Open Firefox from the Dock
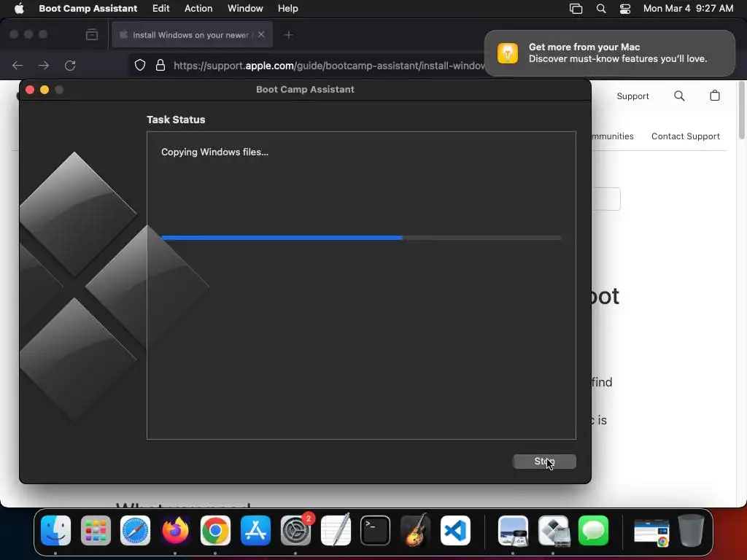 click(175, 530)
